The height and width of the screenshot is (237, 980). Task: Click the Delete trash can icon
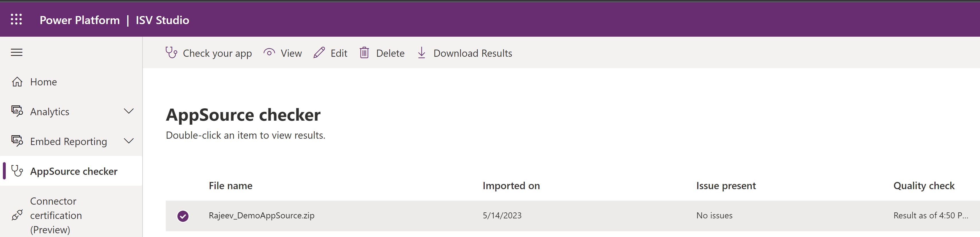point(364,53)
